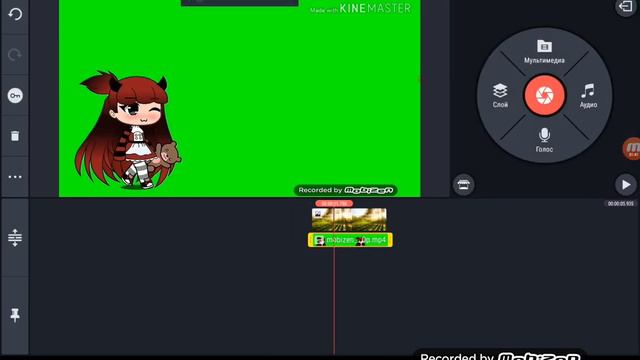Tap the Mobizen floating recorder bubble
The width and height of the screenshot is (640, 360).
click(631, 149)
